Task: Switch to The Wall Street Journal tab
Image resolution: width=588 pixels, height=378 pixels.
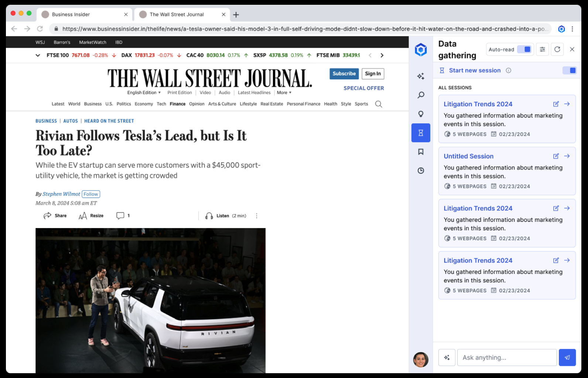Action: tap(182, 14)
